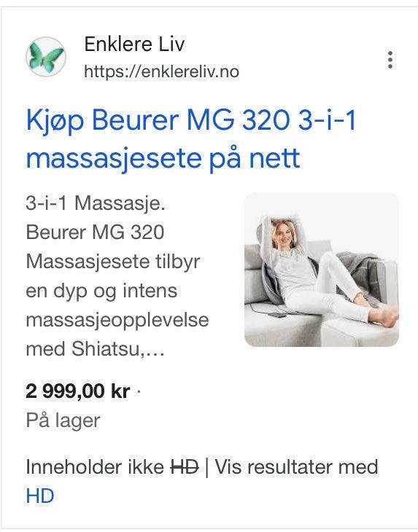Click the word 'massasjeopplevelse' in snippet
418x532 pixels.
pos(117,320)
